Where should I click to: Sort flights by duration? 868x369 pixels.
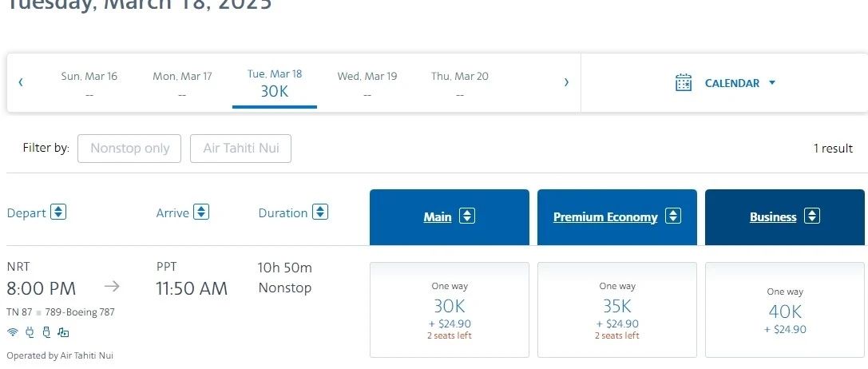320,212
